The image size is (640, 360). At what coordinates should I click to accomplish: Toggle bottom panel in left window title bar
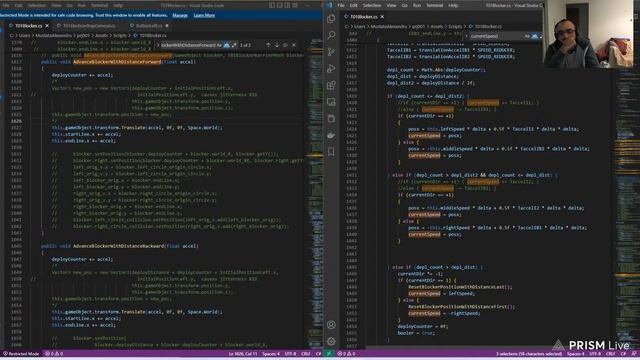280,5
